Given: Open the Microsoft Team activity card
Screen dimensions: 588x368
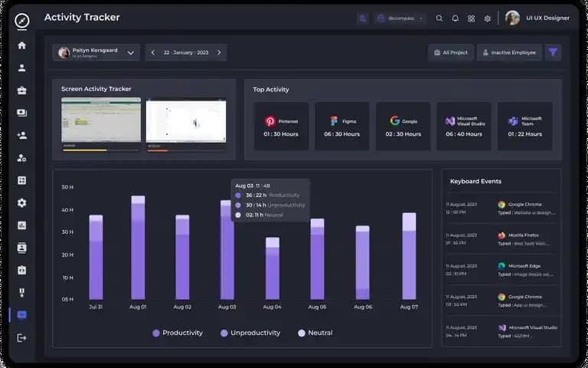Looking at the screenshot, I should click(525, 127).
